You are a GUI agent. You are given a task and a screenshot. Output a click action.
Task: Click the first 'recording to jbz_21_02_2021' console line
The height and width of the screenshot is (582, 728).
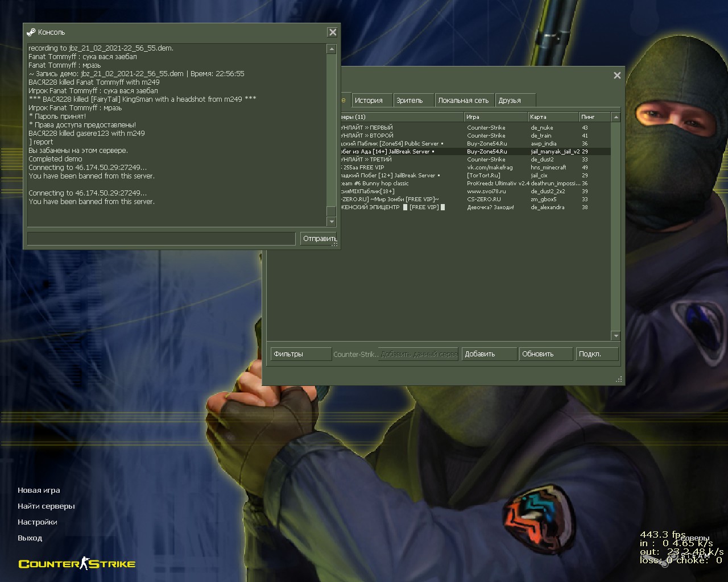point(101,48)
